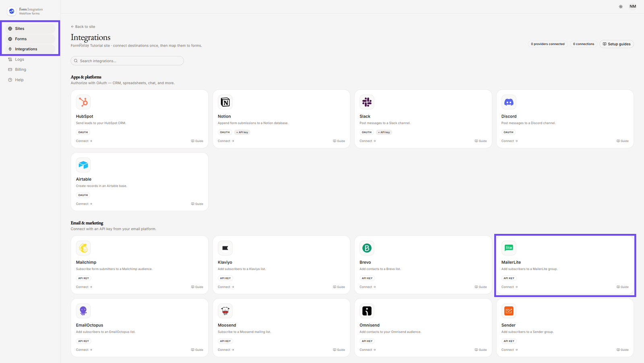Click Connect on the Discord card

click(510, 141)
